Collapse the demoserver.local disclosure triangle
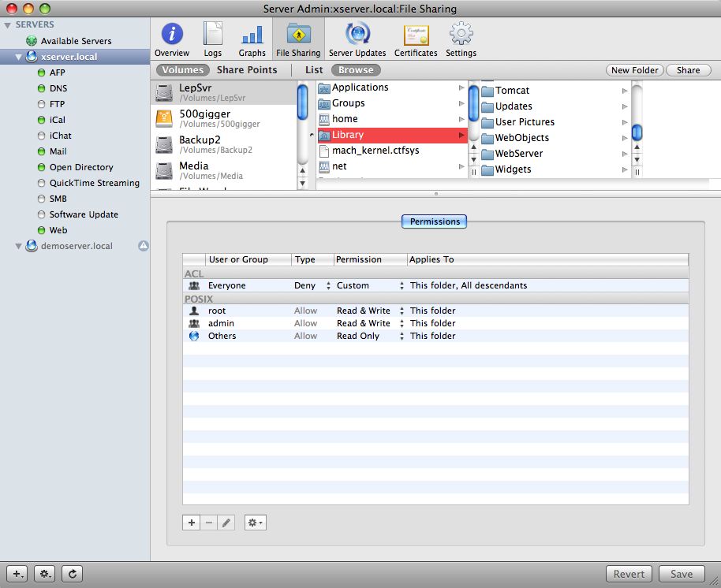Screen dimensions: 721x588 coord(18,247)
